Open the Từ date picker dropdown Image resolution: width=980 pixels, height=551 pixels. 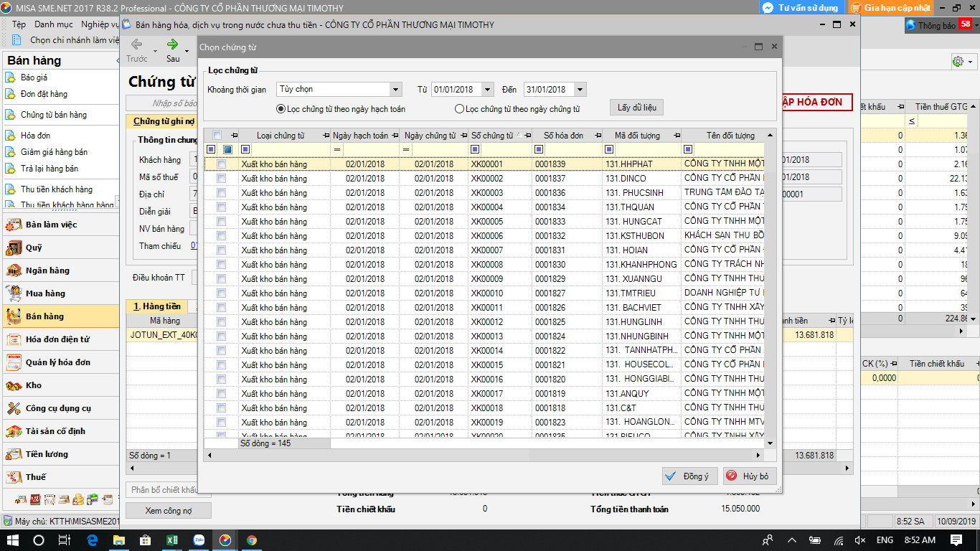[488, 90]
